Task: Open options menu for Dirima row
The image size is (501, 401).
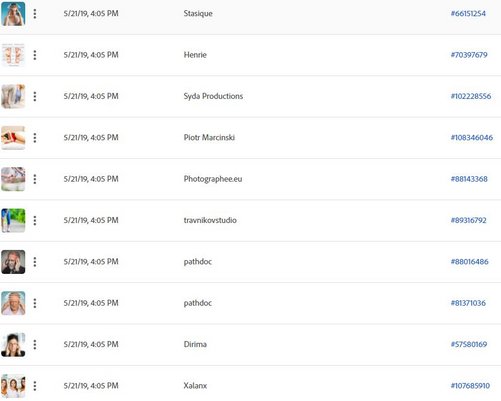Action: click(x=35, y=344)
